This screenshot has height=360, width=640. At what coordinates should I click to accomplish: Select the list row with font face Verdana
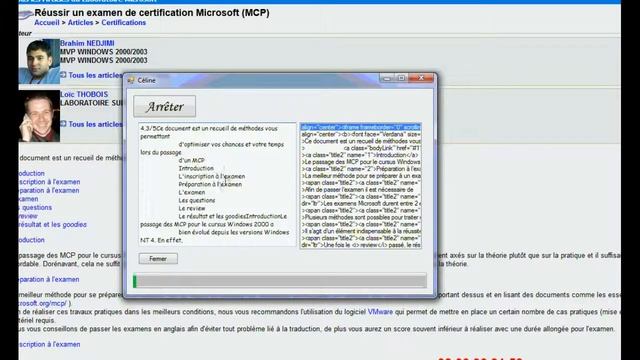(x=361, y=134)
